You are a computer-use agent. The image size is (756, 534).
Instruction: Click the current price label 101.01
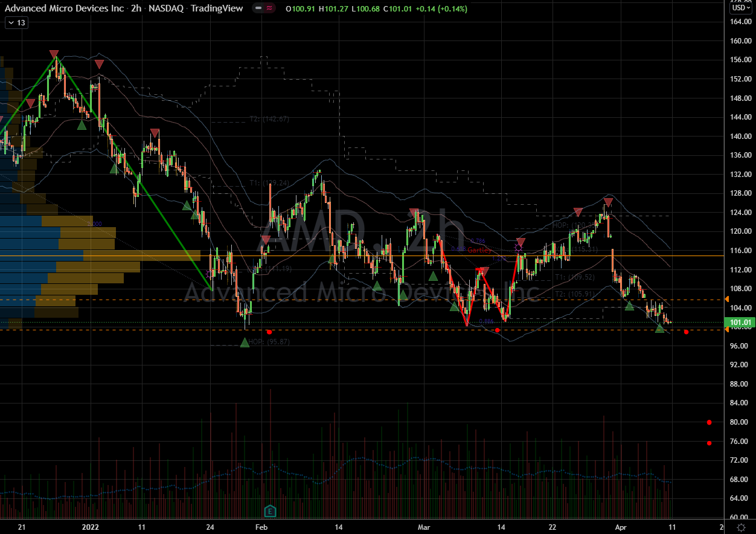pyautogui.click(x=740, y=323)
